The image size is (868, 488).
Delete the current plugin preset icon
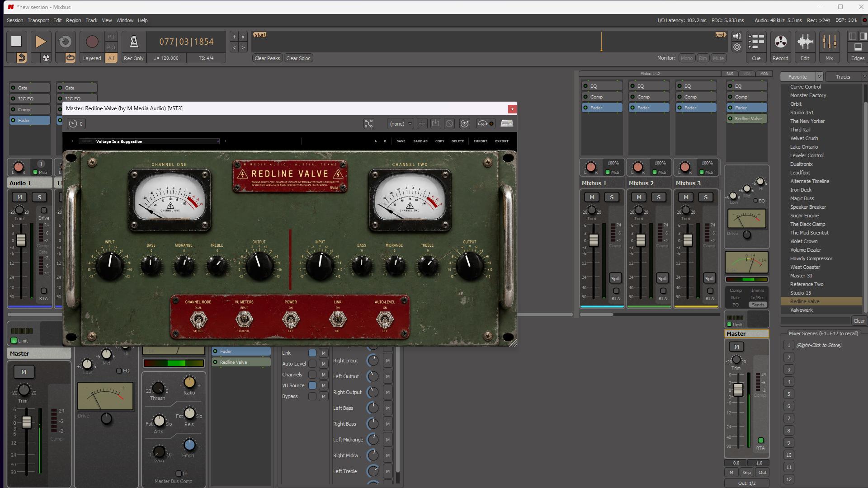click(449, 123)
